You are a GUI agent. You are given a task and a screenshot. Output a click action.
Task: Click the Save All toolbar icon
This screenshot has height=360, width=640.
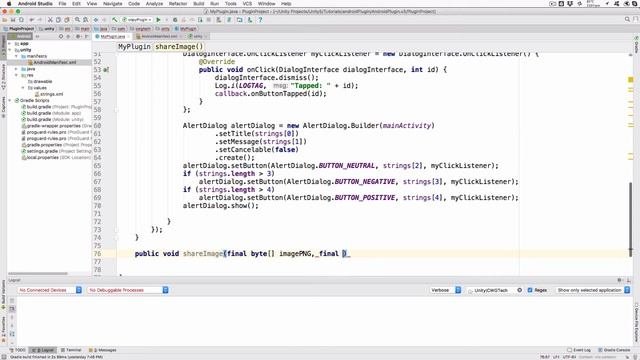tap(13, 20)
